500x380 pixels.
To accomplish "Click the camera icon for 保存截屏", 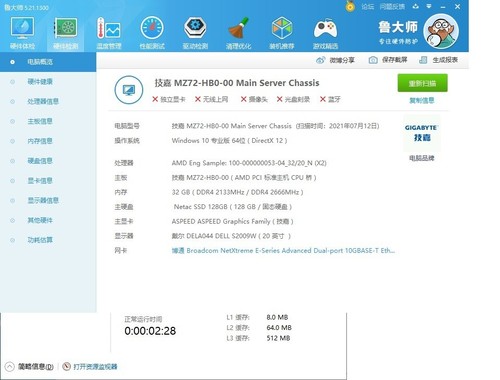I will point(373,60).
